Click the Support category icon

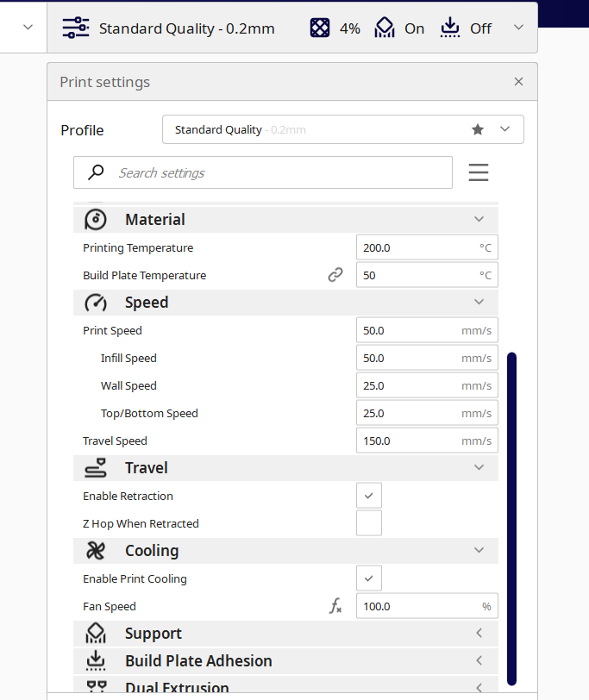point(96,633)
